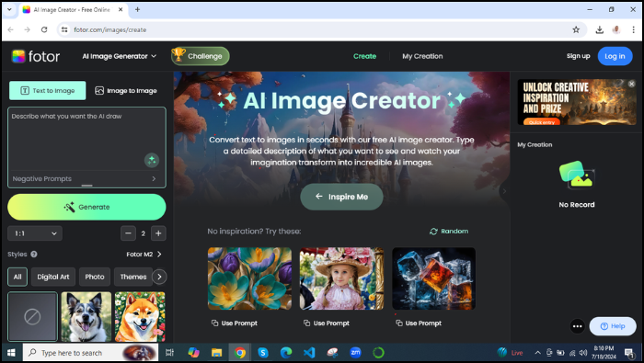Click the Generate button

[86, 207]
